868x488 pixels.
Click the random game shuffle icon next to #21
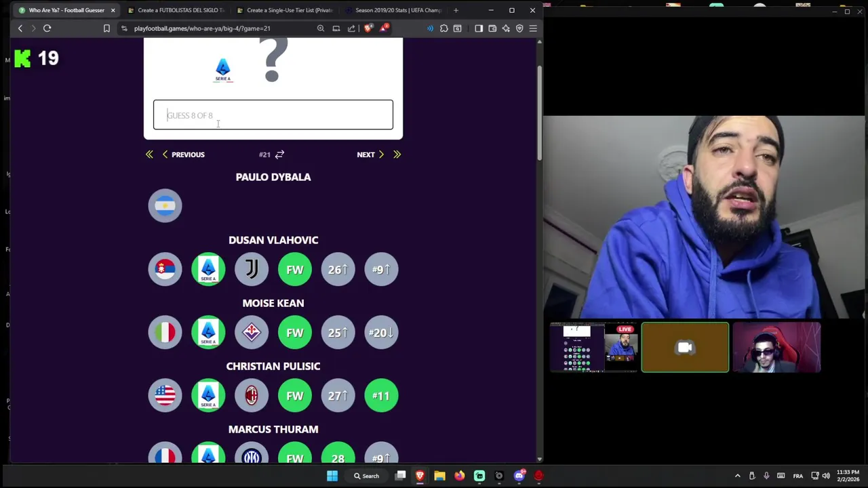(x=279, y=155)
